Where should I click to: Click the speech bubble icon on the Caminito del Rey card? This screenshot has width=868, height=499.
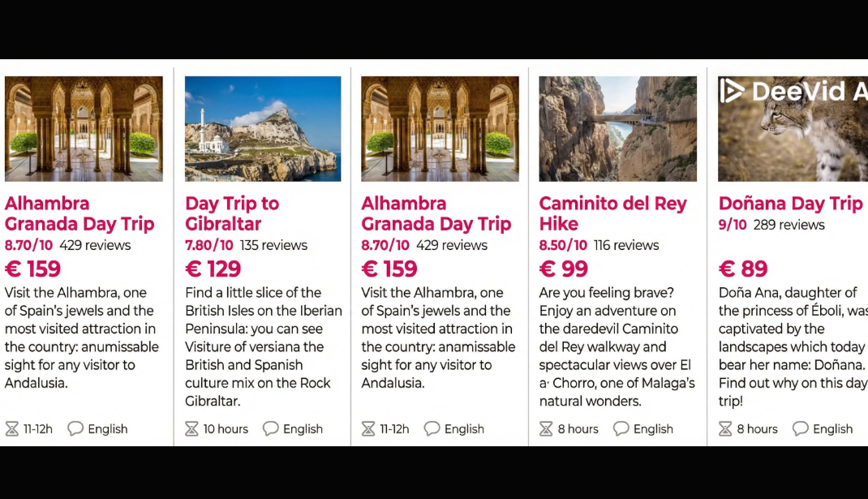pyautogui.click(x=621, y=428)
